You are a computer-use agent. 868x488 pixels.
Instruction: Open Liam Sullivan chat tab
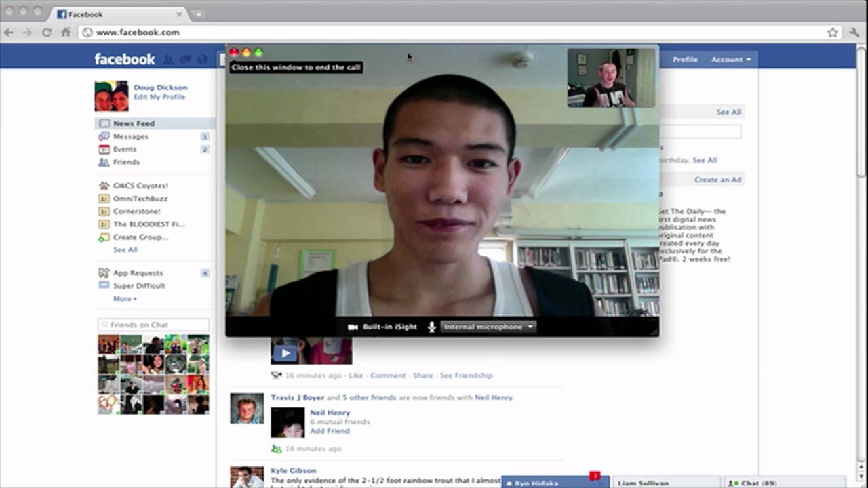(x=667, y=483)
